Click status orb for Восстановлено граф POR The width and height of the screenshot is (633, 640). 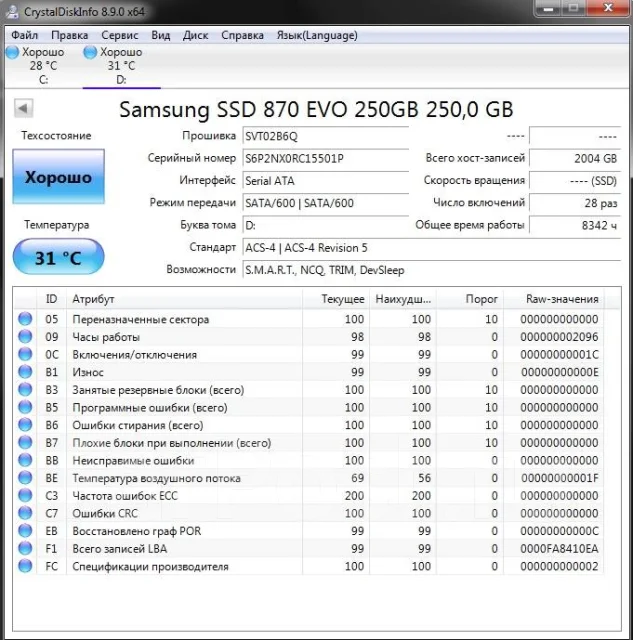(x=25, y=530)
